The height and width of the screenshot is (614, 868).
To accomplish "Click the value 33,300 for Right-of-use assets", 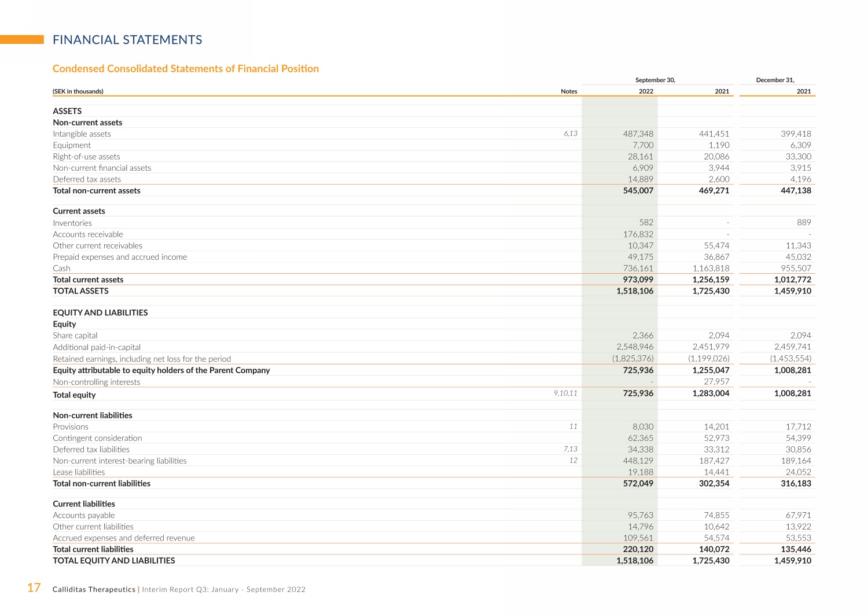I will point(798,156).
